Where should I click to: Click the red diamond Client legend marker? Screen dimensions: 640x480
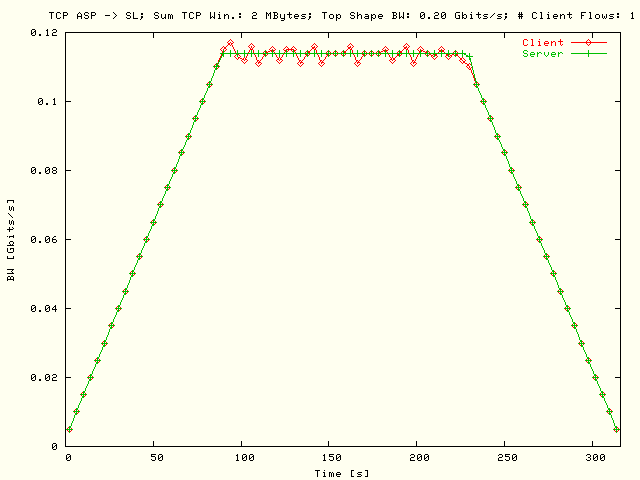click(x=588, y=42)
